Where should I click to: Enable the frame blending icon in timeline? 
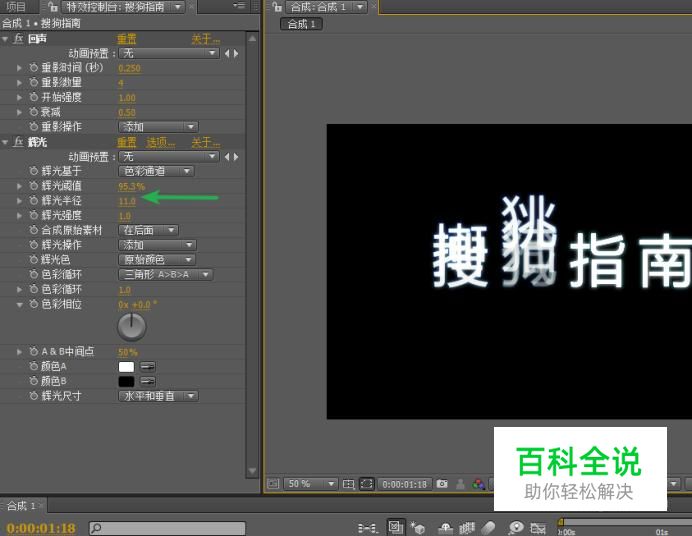467,528
